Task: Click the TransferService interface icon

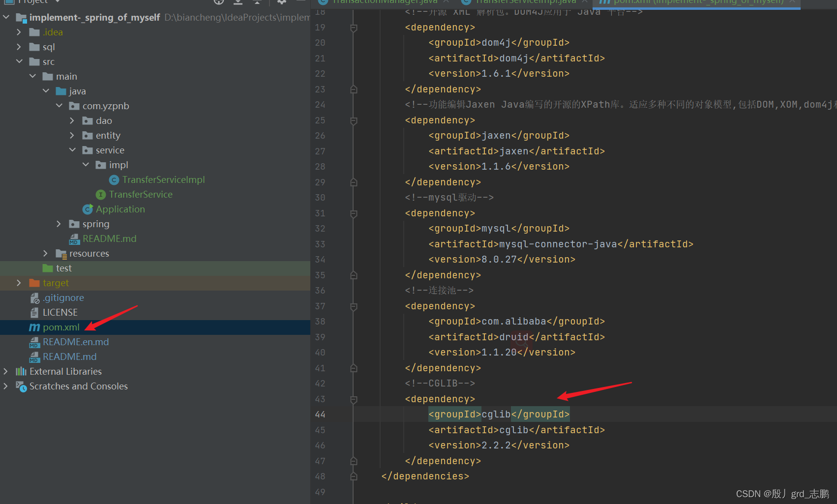Action: 101,195
